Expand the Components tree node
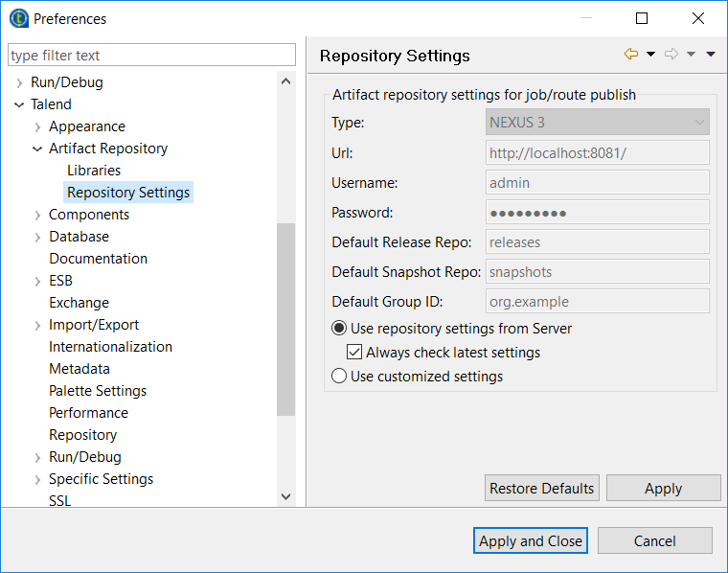 click(37, 215)
